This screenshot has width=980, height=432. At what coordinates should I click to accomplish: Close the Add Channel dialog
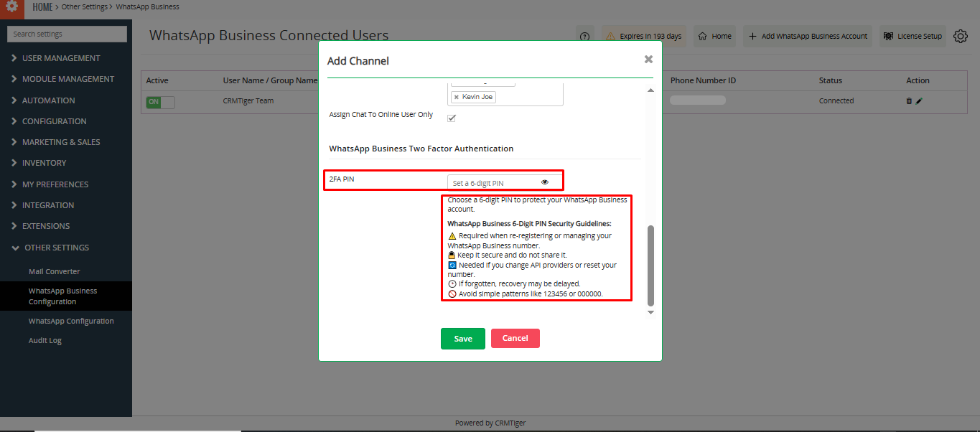[648, 60]
